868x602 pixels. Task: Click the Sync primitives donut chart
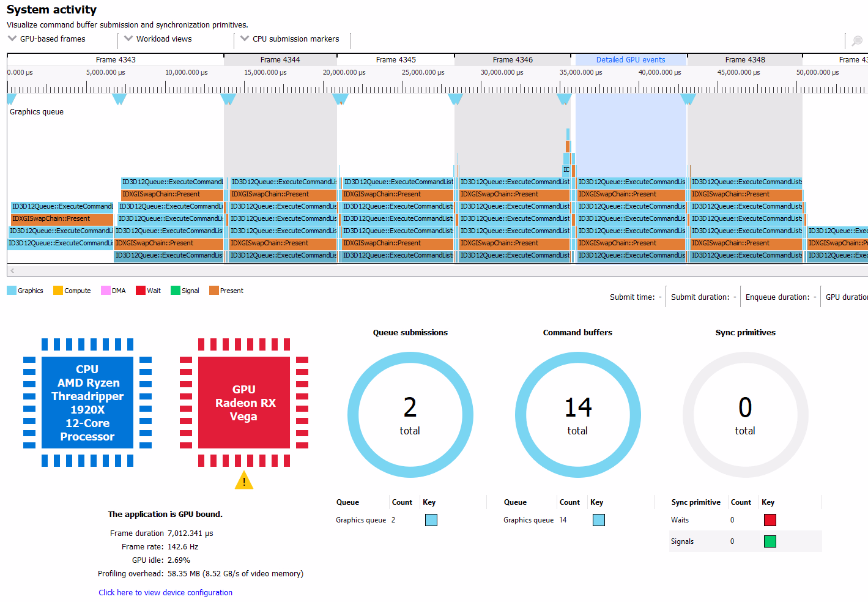tap(744, 415)
